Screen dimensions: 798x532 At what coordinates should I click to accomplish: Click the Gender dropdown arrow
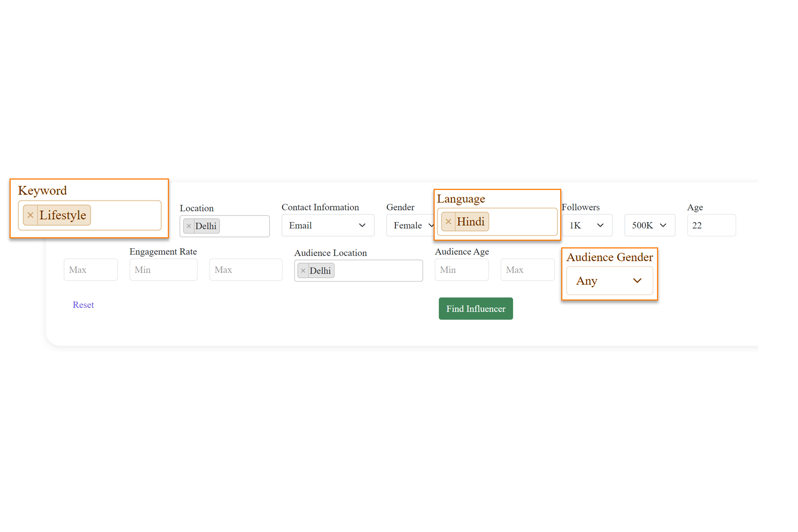pyautogui.click(x=431, y=226)
